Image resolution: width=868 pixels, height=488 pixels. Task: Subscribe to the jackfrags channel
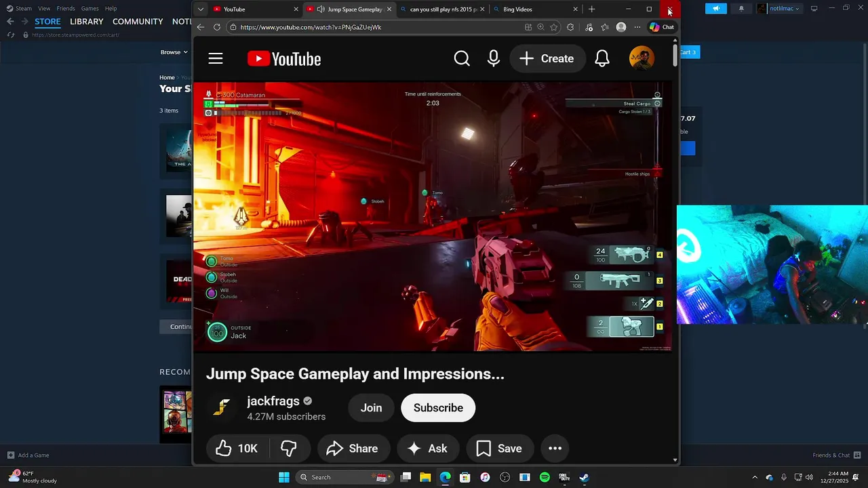point(438,408)
